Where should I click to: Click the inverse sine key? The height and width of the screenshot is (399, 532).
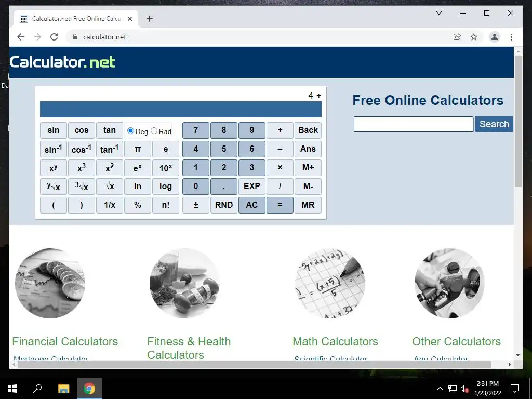point(54,149)
